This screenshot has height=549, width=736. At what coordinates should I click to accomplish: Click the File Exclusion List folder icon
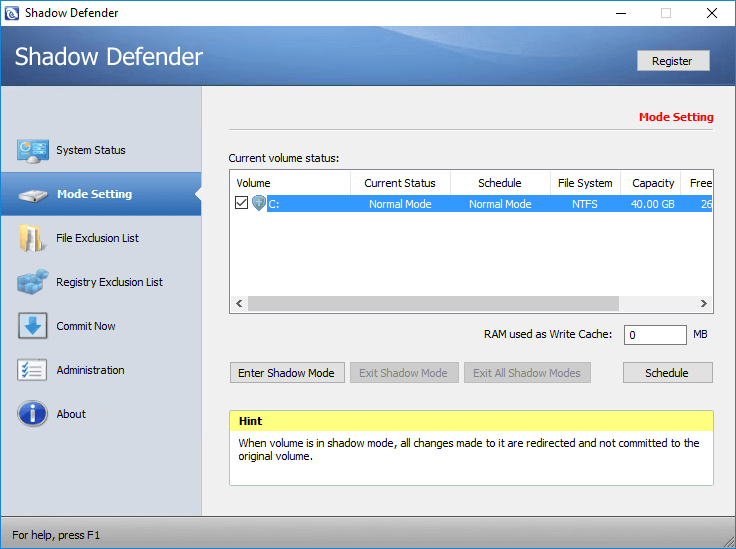[31, 238]
